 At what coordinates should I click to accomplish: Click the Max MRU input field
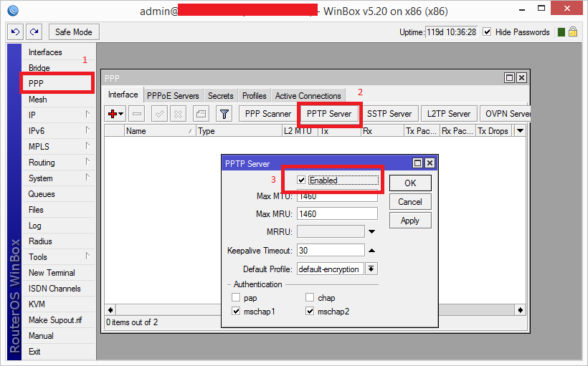pos(337,213)
